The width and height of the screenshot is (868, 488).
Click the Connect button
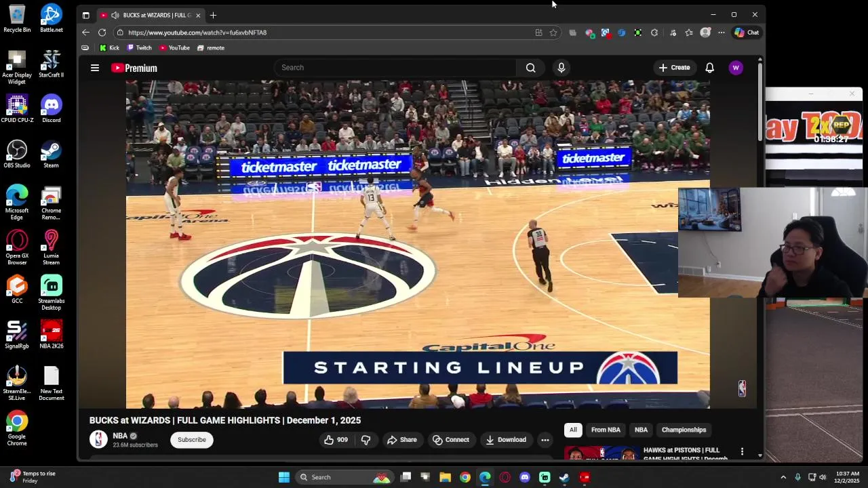tap(451, 440)
